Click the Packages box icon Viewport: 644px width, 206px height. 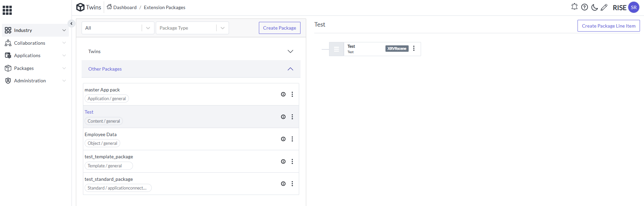(x=8, y=68)
